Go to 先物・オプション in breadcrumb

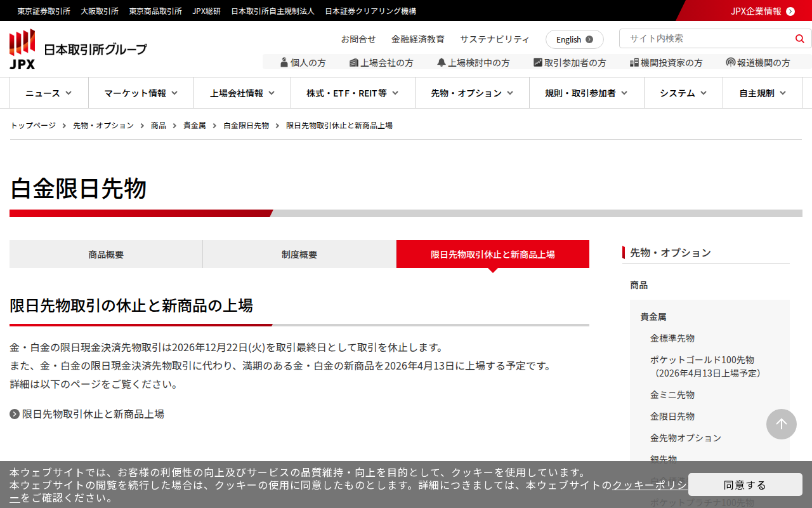click(x=103, y=126)
